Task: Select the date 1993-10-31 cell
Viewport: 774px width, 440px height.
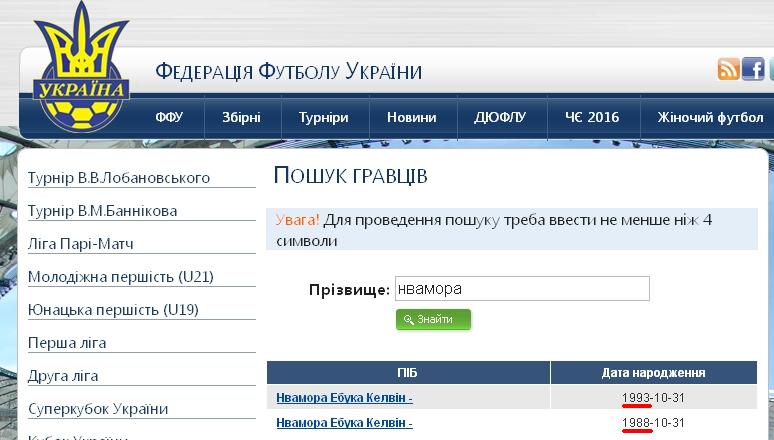Action: click(654, 398)
